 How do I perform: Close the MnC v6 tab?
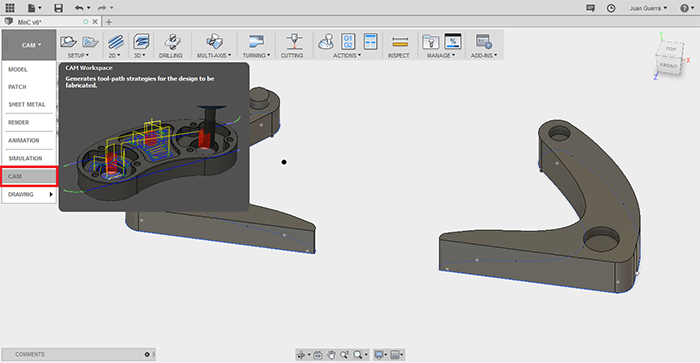pos(95,21)
